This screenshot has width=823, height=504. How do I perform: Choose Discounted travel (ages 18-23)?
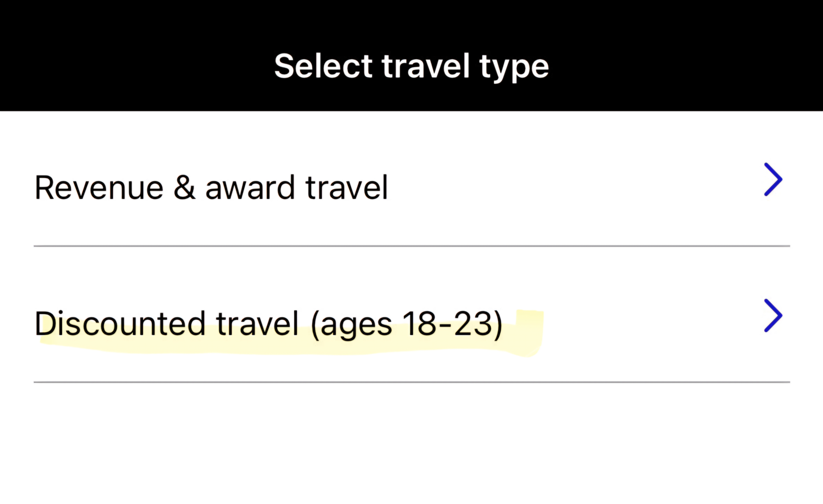pyautogui.click(x=268, y=323)
